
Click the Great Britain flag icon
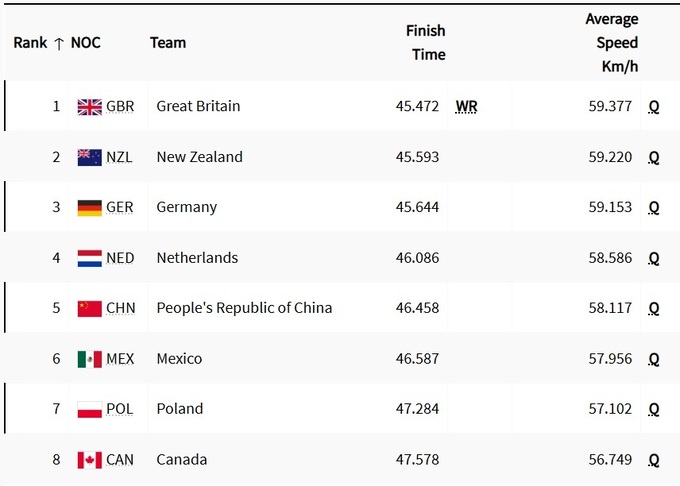pyautogui.click(x=90, y=107)
